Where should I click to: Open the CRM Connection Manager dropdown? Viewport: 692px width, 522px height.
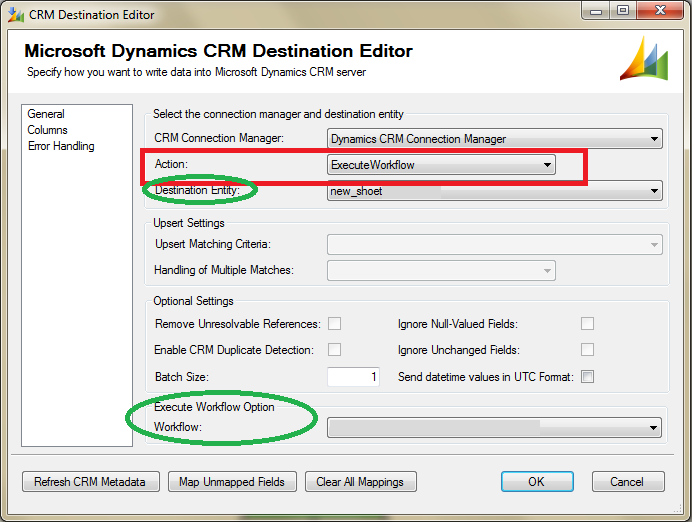click(495, 139)
